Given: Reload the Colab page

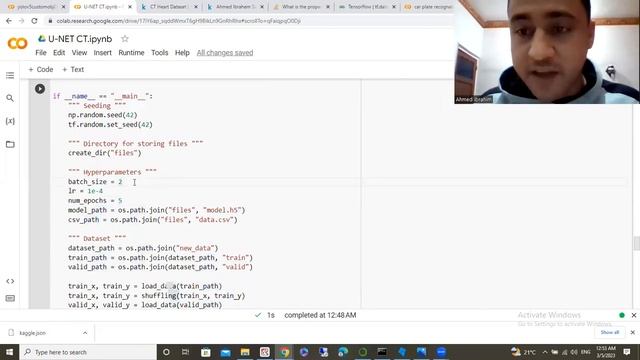Looking at the screenshot, I should (34, 21).
